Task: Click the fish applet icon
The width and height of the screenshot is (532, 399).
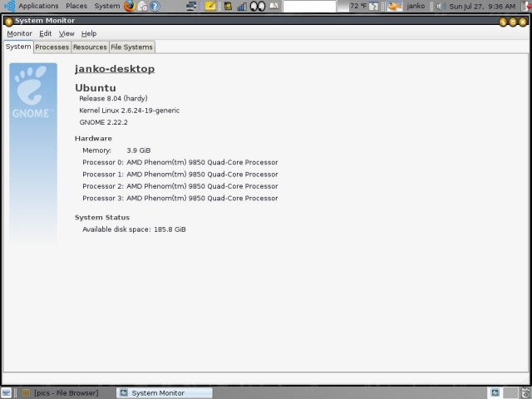Action: 394,6
